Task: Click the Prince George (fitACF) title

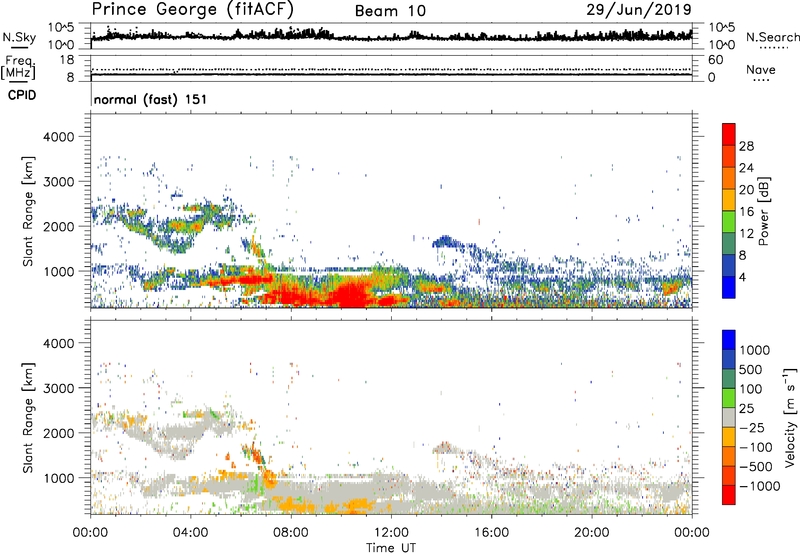Action: (192, 9)
